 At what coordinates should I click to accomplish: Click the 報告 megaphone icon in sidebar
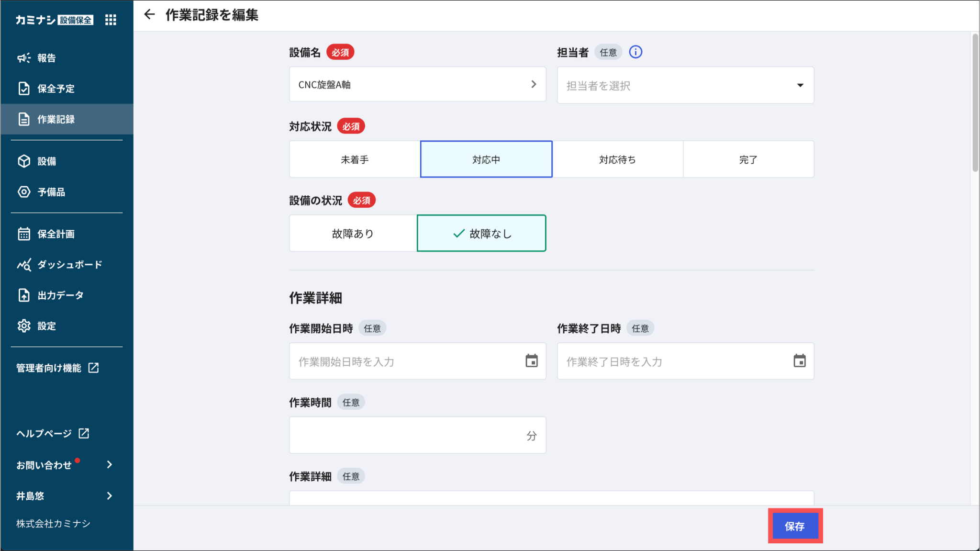pyautogui.click(x=24, y=58)
